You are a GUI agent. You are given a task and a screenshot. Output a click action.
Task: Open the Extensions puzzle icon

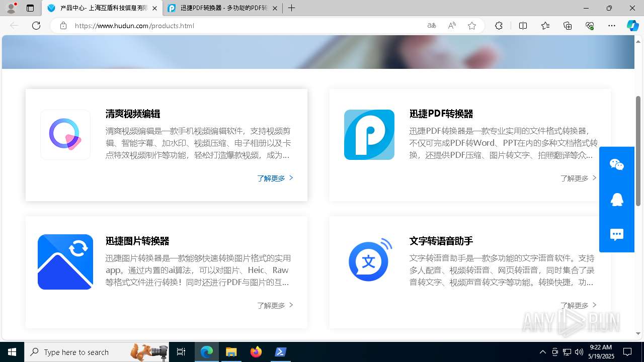pos(499,26)
